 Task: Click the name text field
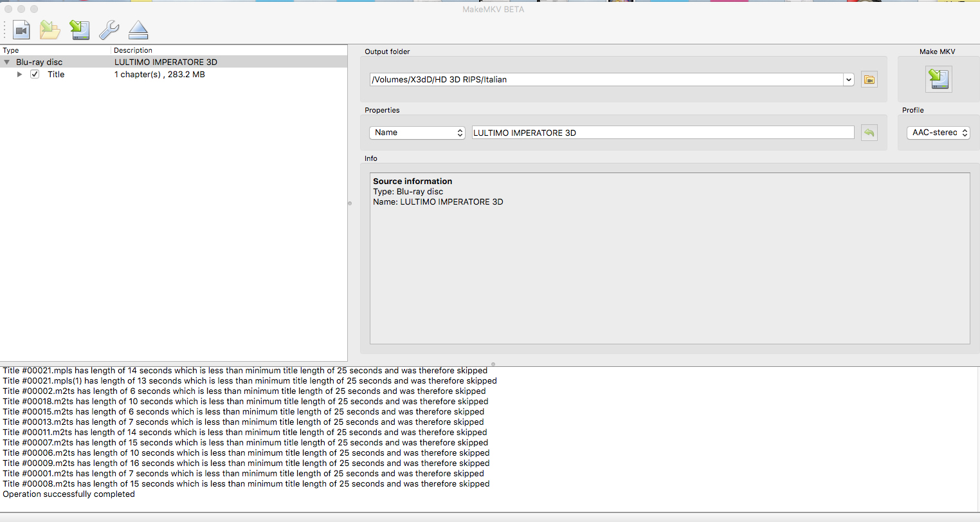tap(663, 133)
